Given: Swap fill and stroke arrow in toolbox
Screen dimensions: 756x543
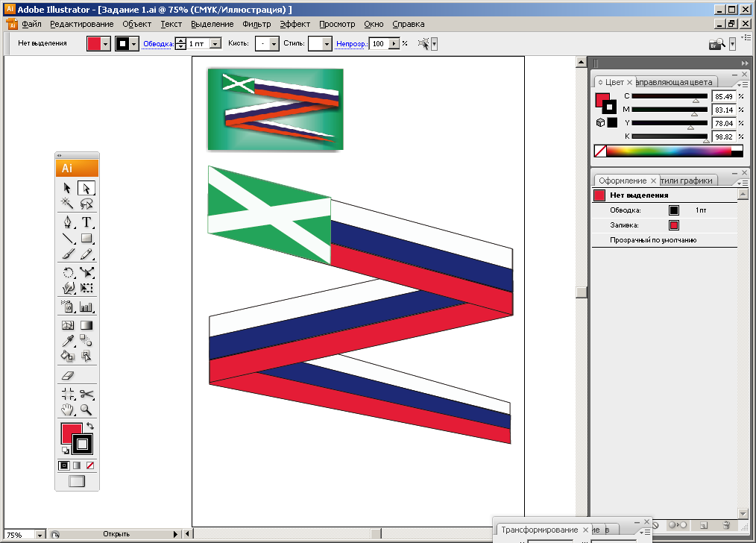Looking at the screenshot, I should tap(90, 427).
